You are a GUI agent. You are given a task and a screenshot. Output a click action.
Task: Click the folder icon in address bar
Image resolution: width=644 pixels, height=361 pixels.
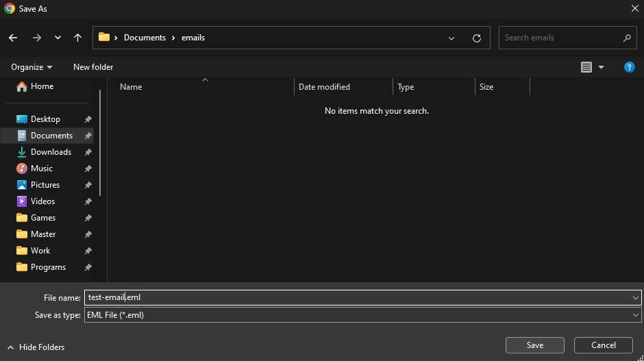pyautogui.click(x=104, y=37)
